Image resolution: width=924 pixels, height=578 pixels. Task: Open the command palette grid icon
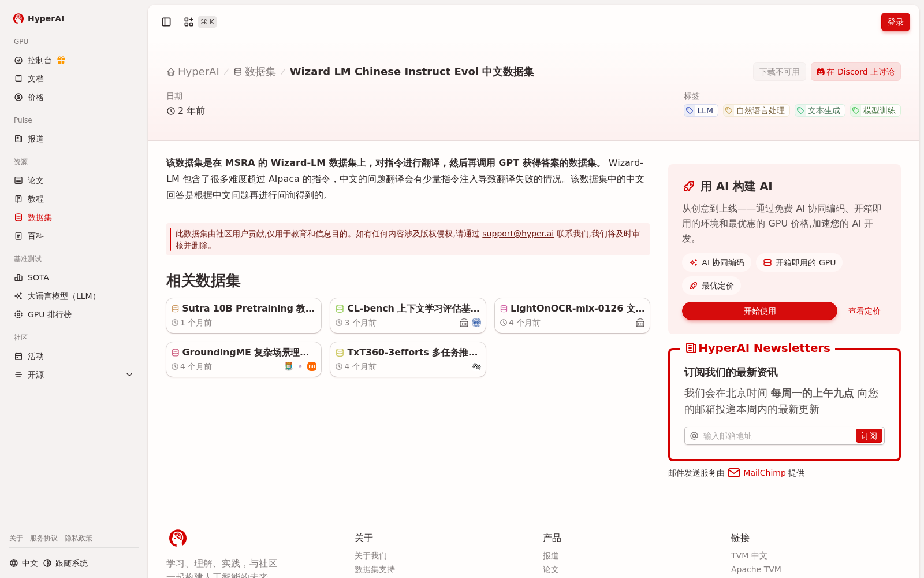(x=189, y=22)
